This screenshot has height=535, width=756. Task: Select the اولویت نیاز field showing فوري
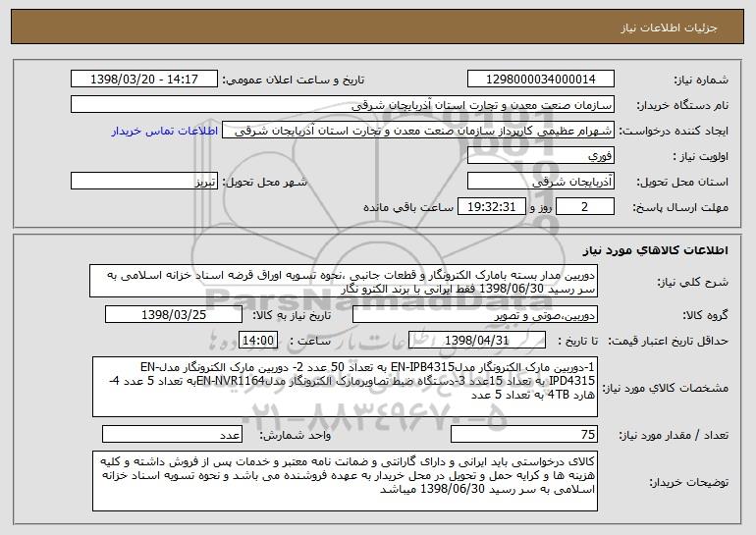pos(540,156)
